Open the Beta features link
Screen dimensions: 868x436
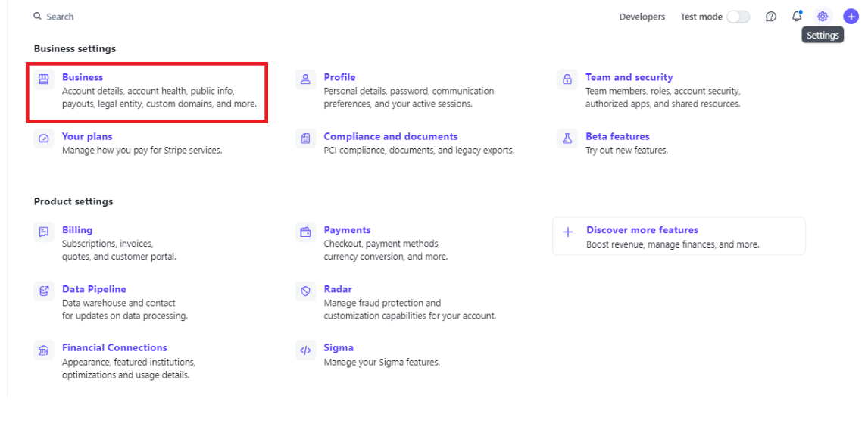pos(618,136)
